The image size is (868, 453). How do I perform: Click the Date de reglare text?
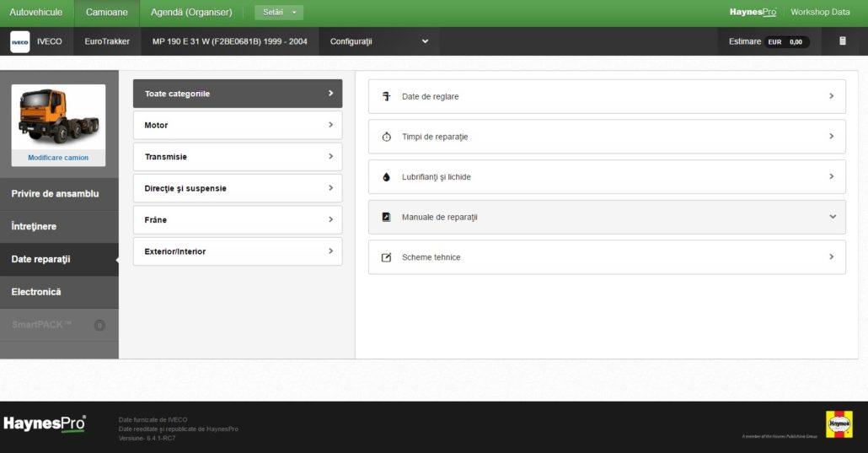pos(430,96)
